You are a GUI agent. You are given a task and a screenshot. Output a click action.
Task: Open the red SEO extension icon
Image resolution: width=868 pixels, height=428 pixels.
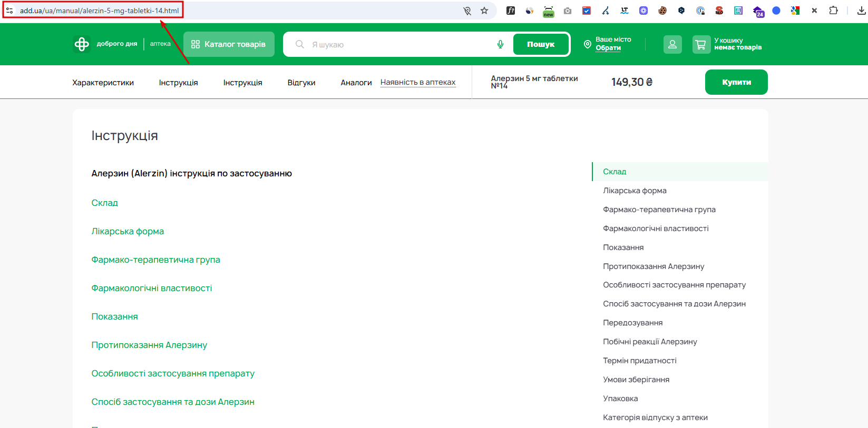719,11
